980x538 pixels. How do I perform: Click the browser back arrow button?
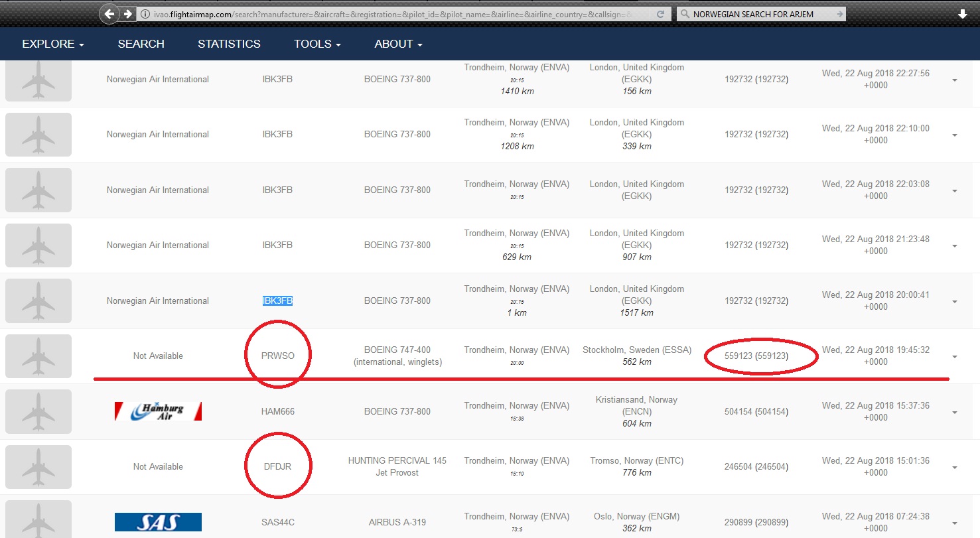pyautogui.click(x=109, y=13)
